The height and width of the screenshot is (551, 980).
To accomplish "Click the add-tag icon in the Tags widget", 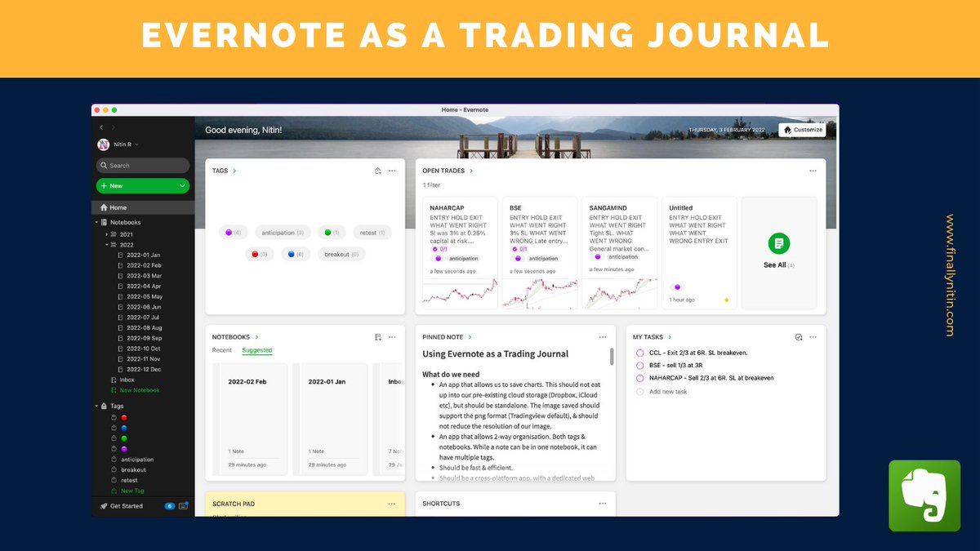I will (377, 171).
